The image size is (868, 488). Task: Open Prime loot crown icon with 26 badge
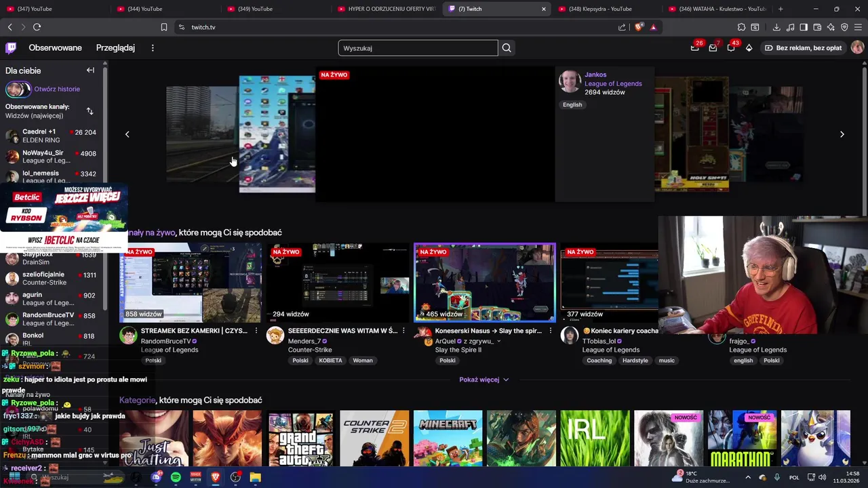(695, 47)
